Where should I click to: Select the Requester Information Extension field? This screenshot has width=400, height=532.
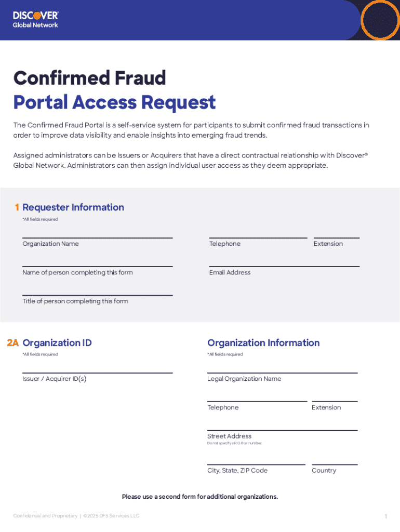point(336,233)
